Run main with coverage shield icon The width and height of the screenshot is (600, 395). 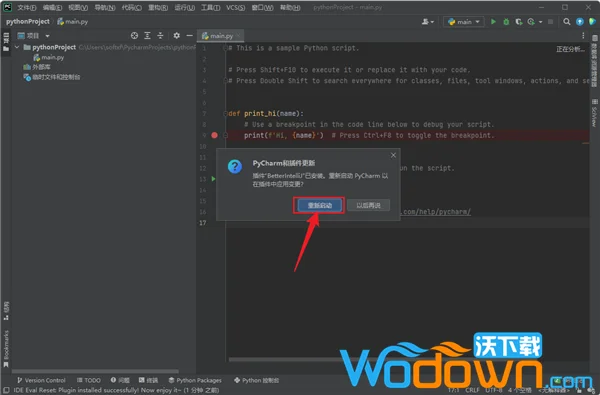[x=518, y=22]
